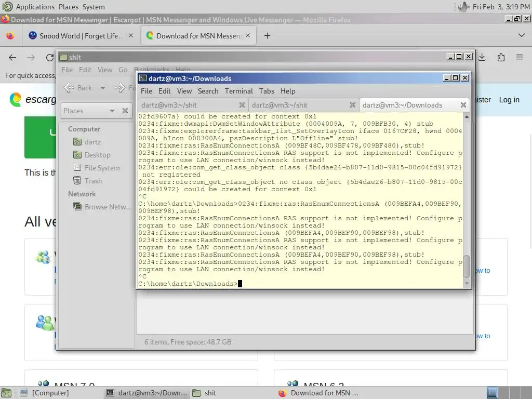This screenshot has height=399, width=532.
Task: Expand the Back history dropdown arrow
Action: 103,88
